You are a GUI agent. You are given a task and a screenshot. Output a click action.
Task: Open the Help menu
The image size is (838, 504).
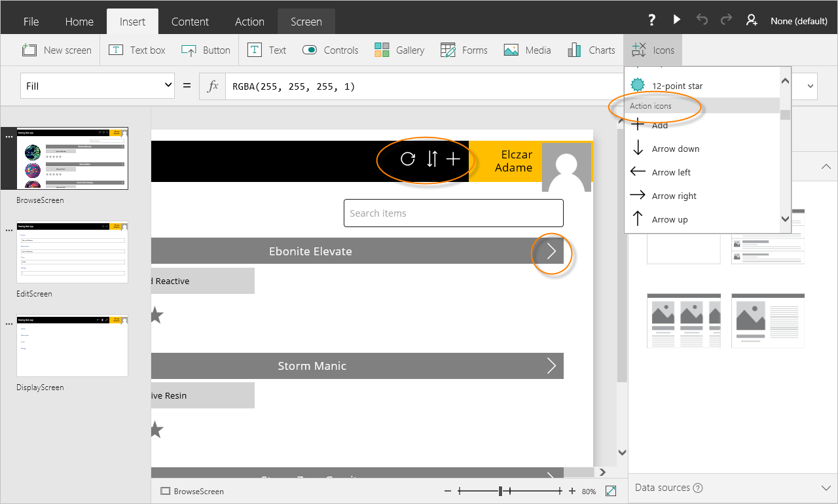coord(651,20)
